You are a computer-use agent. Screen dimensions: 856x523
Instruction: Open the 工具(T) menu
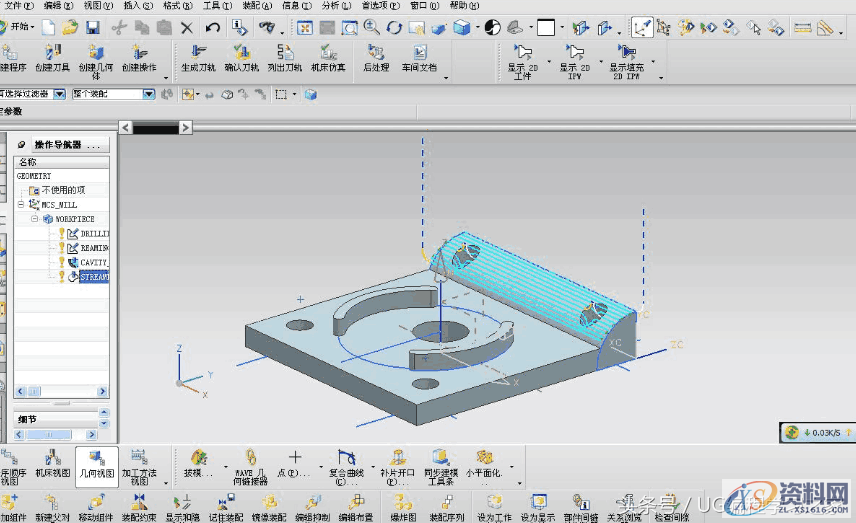[x=217, y=6]
